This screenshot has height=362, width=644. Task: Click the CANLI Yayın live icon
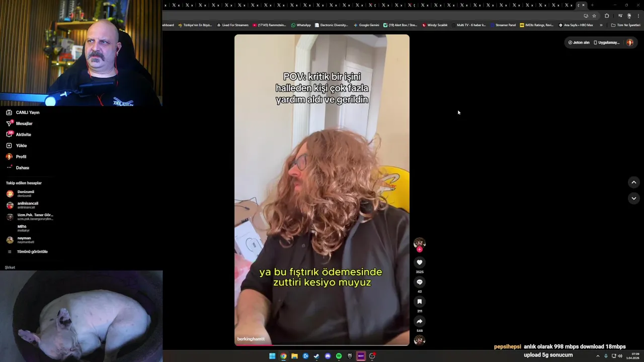(x=9, y=113)
